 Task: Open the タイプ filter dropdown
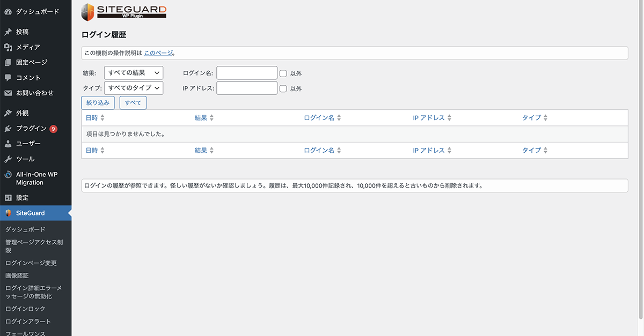click(134, 88)
